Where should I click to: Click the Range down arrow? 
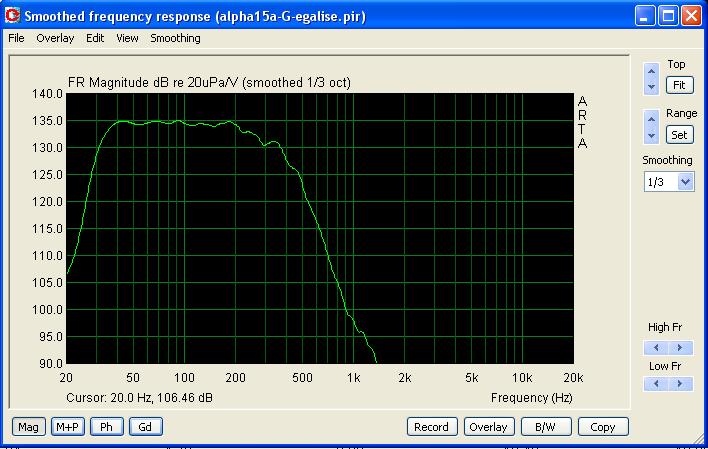(651, 136)
